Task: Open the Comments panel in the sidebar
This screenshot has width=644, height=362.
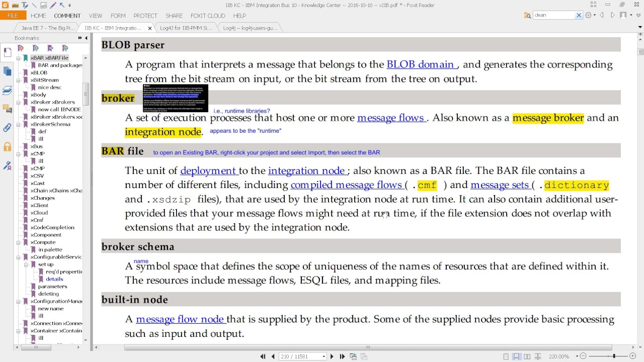Action: (x=7, y=109)
